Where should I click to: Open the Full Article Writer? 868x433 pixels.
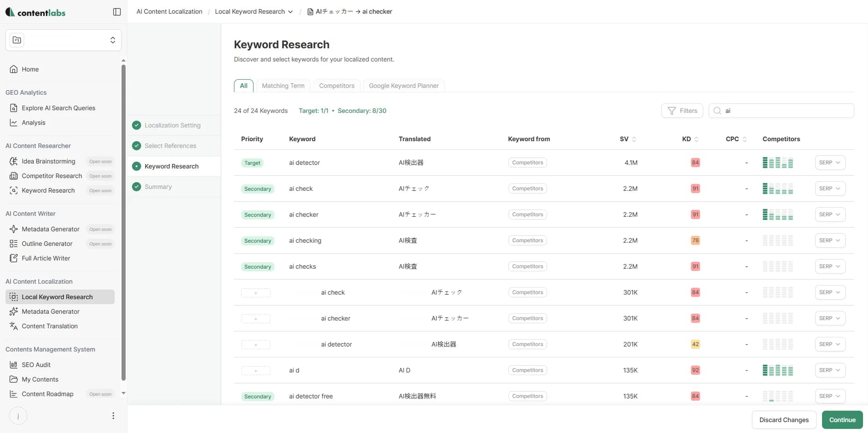[46, 258]
